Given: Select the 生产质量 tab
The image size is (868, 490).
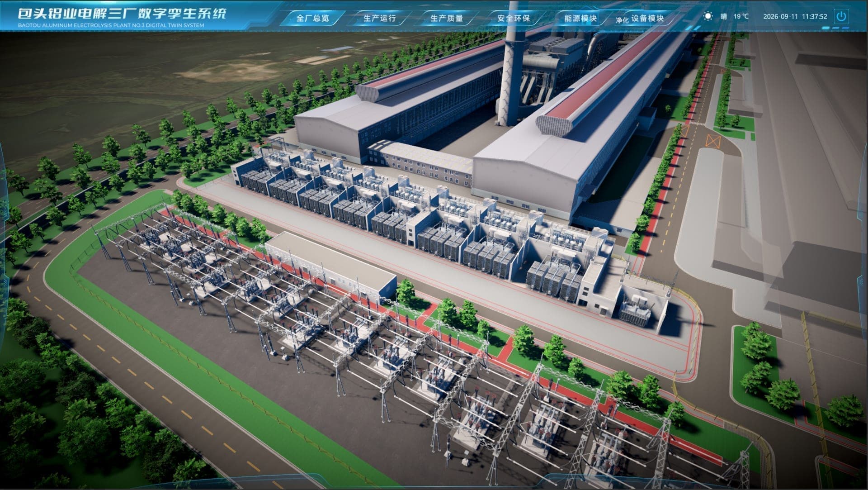Looking at the screenshot, I should 446,18.
